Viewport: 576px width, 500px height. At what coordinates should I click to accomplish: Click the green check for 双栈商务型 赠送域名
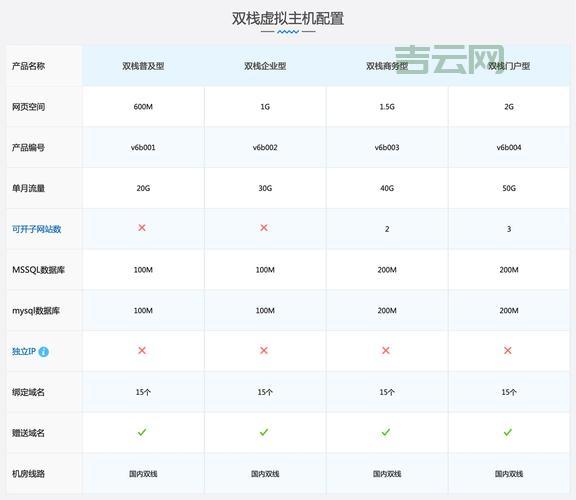coord(386,432)
